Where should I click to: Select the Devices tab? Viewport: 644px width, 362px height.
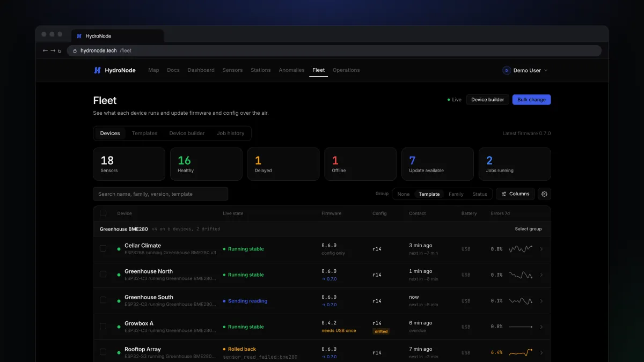tap(110, 134)
